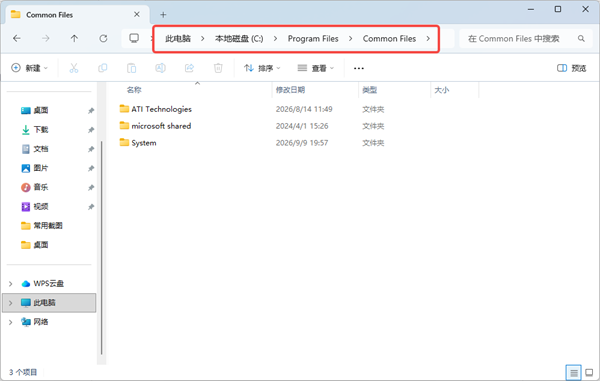Sort by the 类型 column header
This screenshot has width=600, height=381.
(370, 90)
